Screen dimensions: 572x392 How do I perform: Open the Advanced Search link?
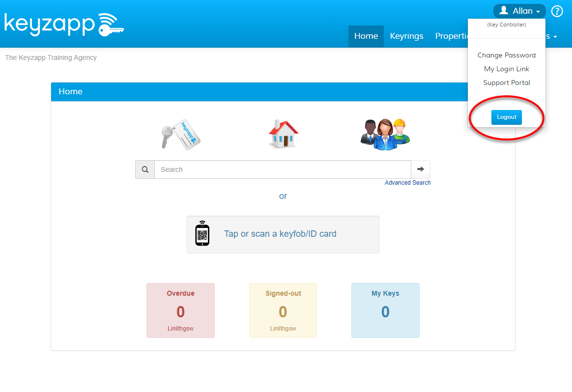coord(407,183)
